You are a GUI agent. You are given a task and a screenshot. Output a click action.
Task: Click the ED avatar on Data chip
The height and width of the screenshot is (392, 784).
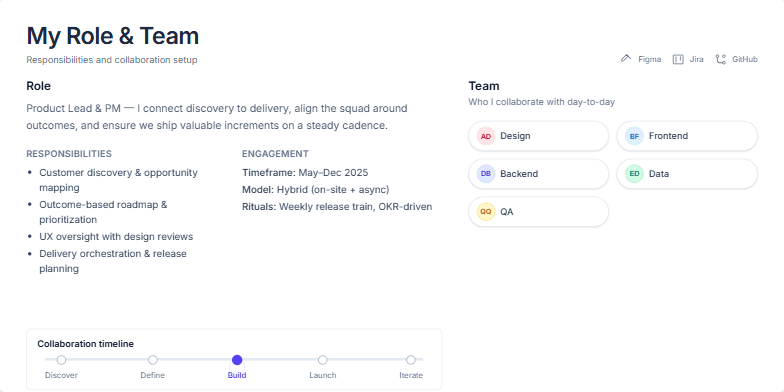point(634,174)
